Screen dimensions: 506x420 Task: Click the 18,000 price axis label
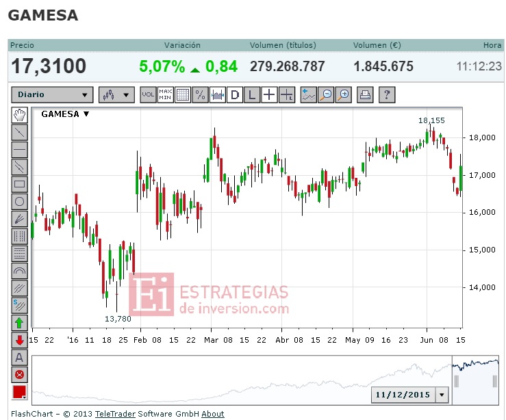tap(482, 137)
